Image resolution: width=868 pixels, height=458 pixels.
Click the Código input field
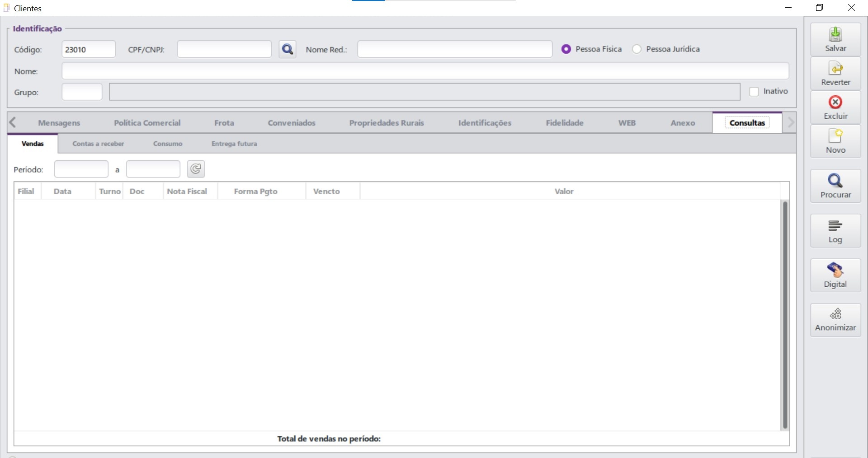pos(89,49)
